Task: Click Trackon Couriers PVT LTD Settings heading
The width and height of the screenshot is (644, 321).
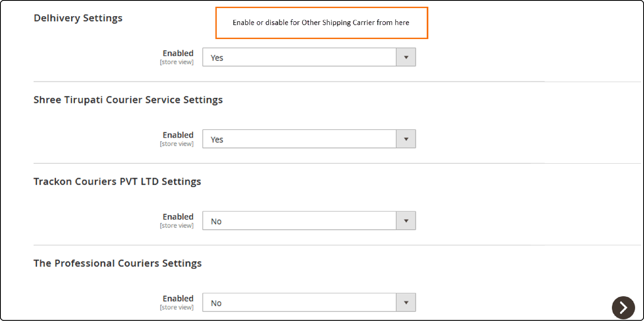Action: click(117, 182)
